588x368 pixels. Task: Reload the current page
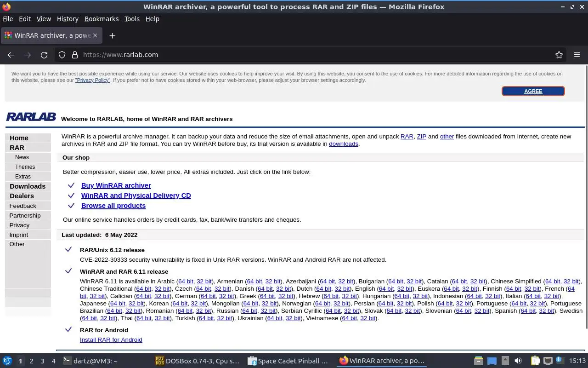point(44,55)
